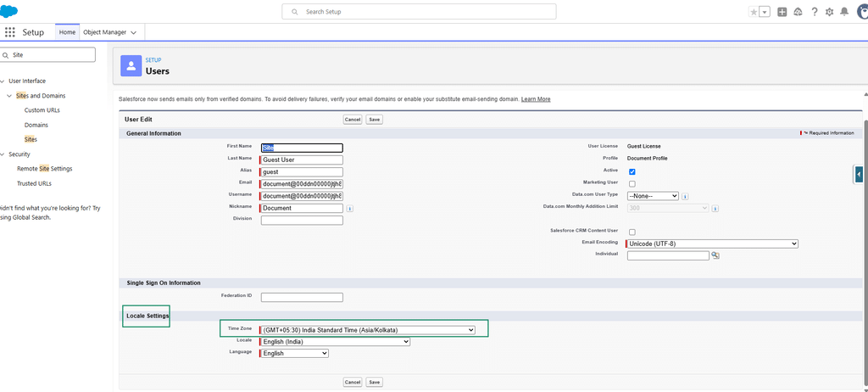Click the Quick Find box containing Site
This screenshot has width=868, height=392.
(47, 55)
